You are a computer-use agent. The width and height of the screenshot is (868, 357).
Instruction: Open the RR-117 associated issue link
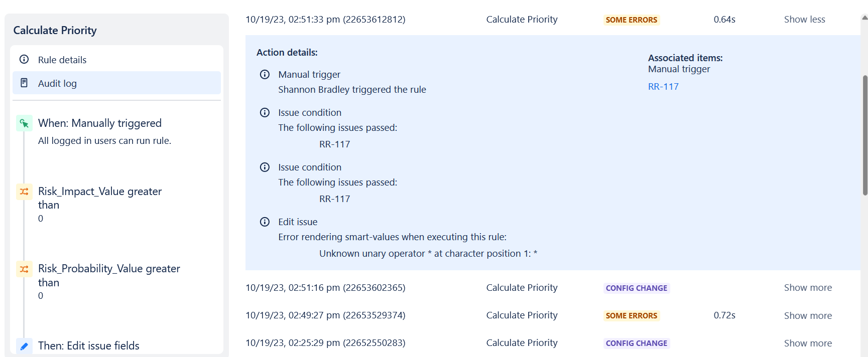point(663,87)
